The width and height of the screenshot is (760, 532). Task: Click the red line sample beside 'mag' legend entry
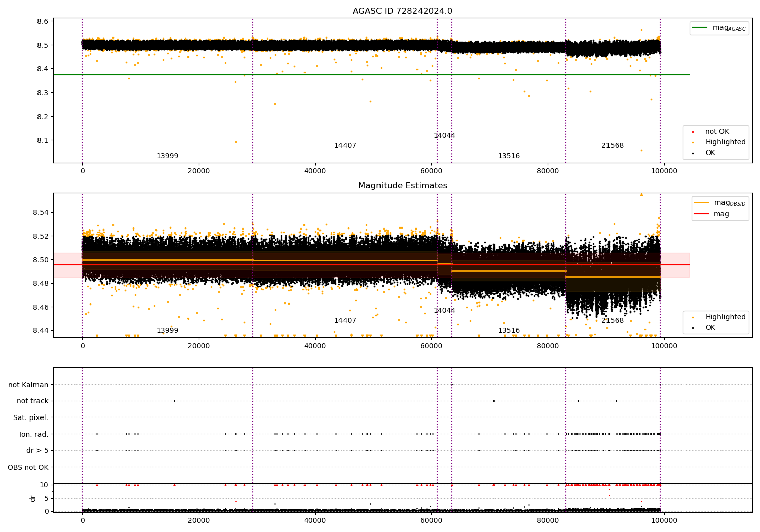coord(702,214)
